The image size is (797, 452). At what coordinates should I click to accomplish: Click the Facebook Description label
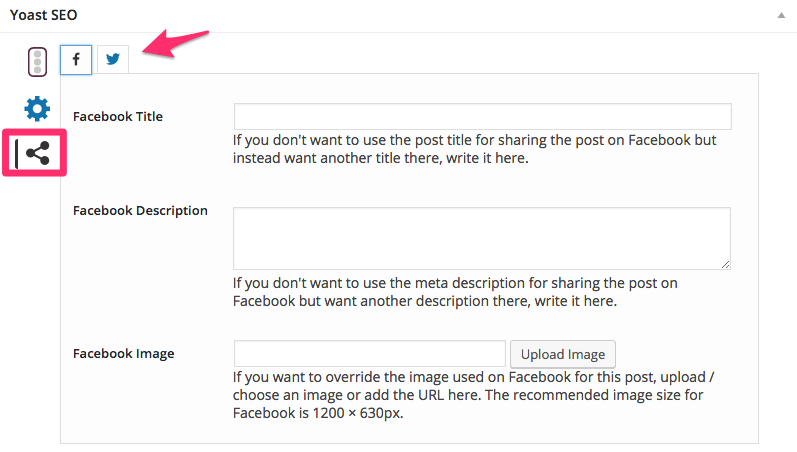140,210
